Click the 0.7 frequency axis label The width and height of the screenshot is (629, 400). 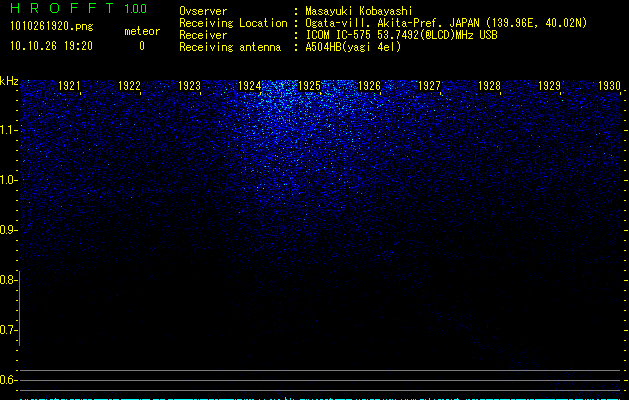(8, 330)
